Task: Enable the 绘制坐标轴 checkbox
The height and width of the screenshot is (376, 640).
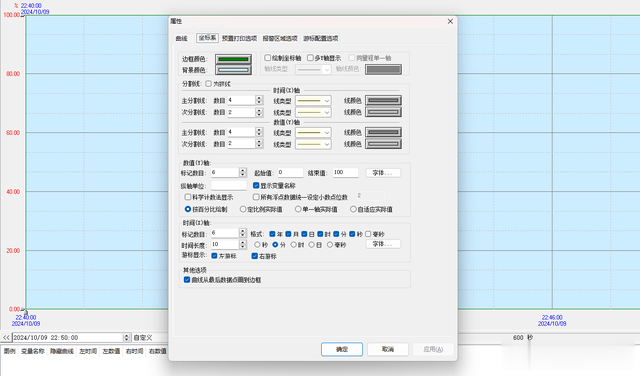Action: pyautogui.click(x=268, y=58)
